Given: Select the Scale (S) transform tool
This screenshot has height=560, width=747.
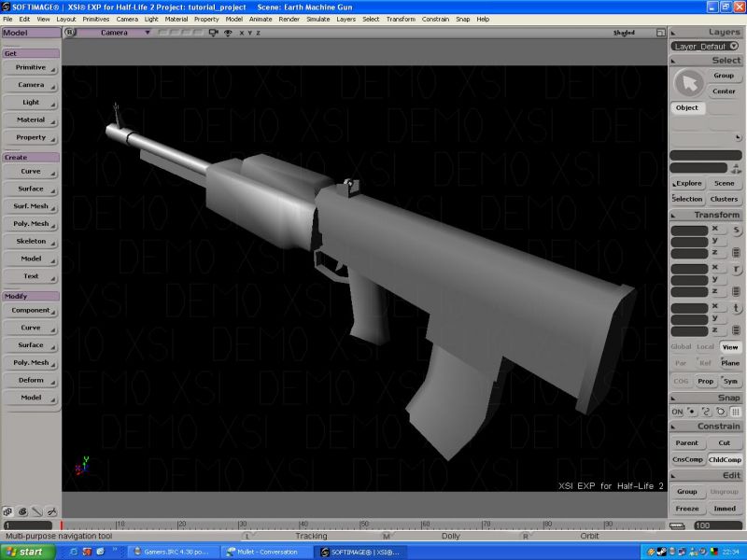Looking at the screenshot, I should 736,230.
